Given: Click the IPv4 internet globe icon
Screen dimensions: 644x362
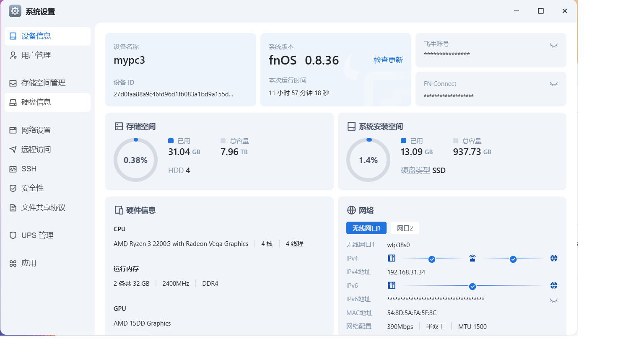Looking at the screenshot, I should pyautogui.click(x=553, y=259).
